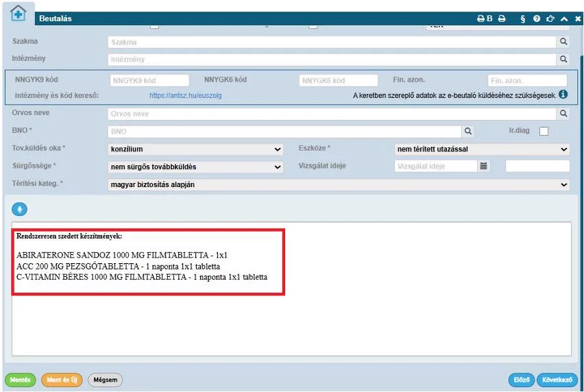The height and width of the screenshot is (392, 584).
Task: Click the pointing hand icon
Action: tap(550, 19)
